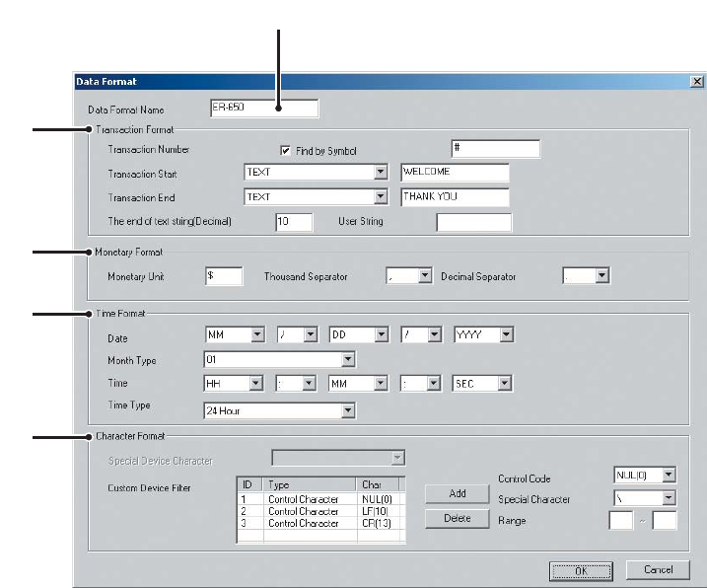Click the THANK YOU text field
707x588 pixels.
pos(455,197)
